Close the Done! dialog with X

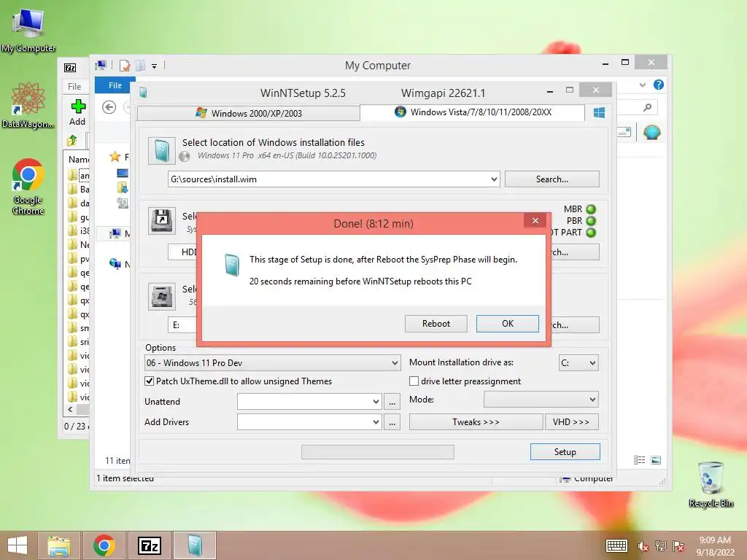535,220
